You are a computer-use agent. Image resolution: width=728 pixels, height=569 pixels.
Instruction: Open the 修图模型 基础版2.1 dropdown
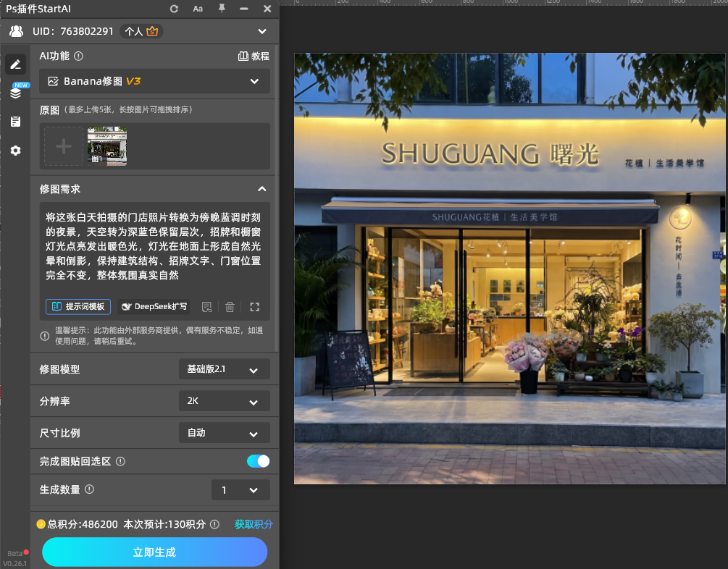tap(225, 369)
